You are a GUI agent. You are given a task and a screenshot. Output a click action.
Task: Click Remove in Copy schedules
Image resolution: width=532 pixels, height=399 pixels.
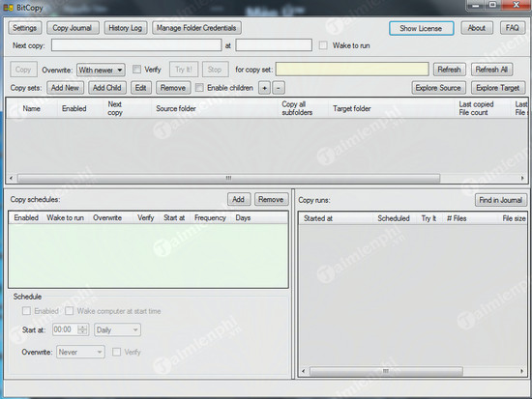pos(271,199)
